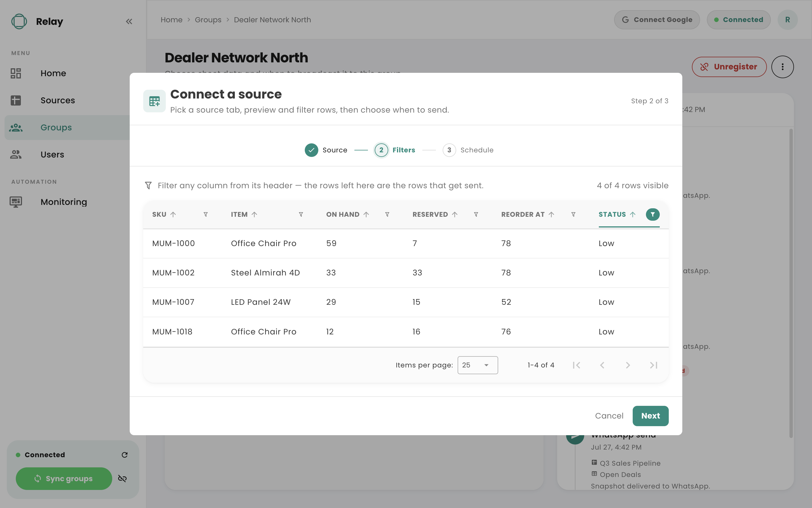Image resolution: width=812 pixels, height=508 pixels.
Task: Select the MUM-1000 cell
Action: coord(173,243)
